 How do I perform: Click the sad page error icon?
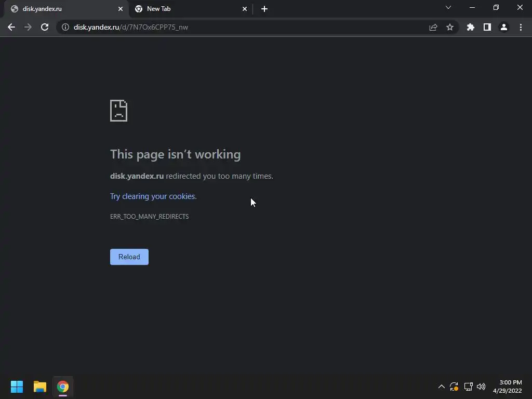point(119,111)
